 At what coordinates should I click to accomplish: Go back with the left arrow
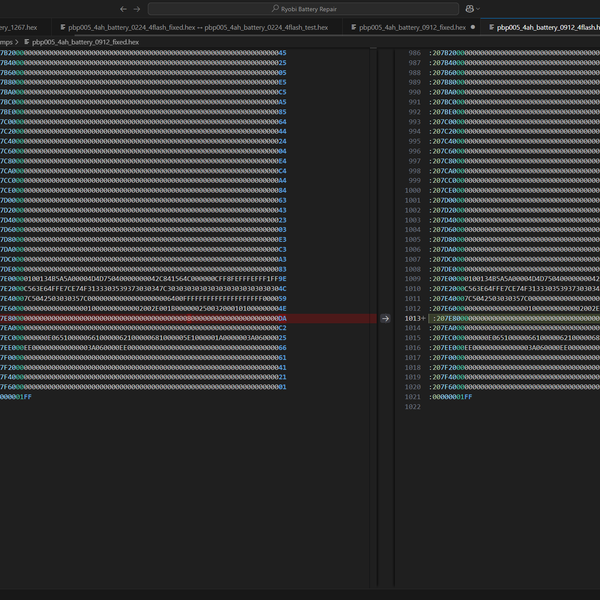pyautogui.click(x=123, y=9)
